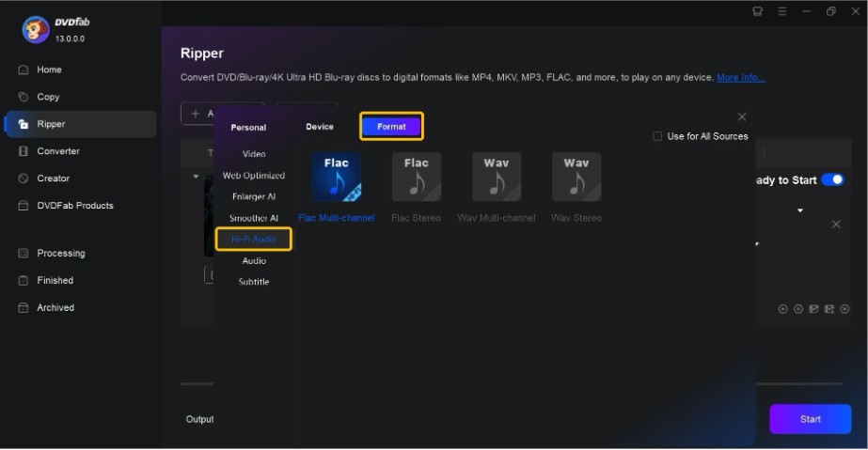The width and height of the screenshot is (868, 450).
Task: Click the film trim icon beside delete
Action: pyautogui.click(x=829, y=309)
